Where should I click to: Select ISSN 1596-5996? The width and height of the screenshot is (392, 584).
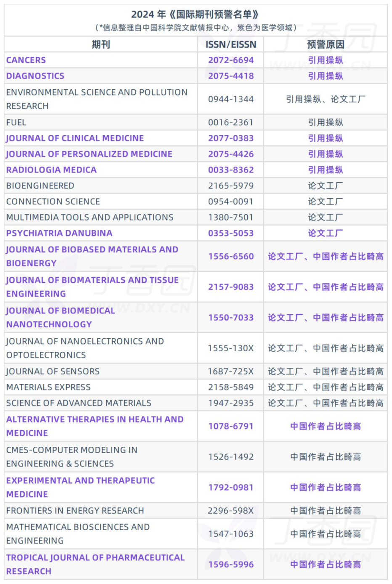(231, 565)
